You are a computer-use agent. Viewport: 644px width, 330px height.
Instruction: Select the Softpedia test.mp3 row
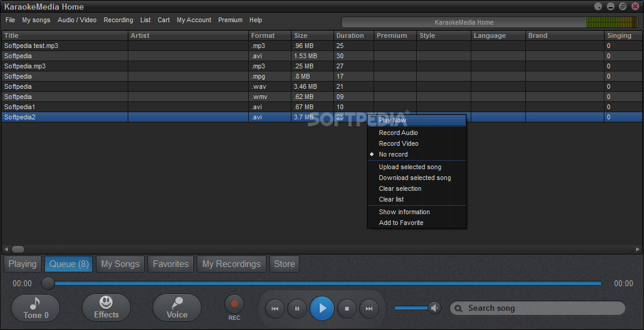point(322,46)
